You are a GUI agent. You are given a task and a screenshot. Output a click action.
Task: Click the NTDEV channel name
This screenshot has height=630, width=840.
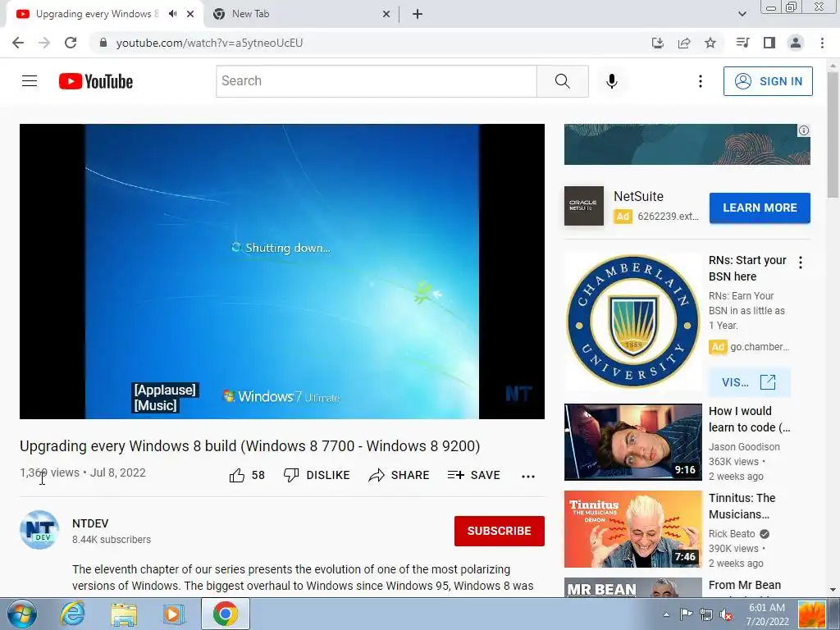click(x=90, y=523)
